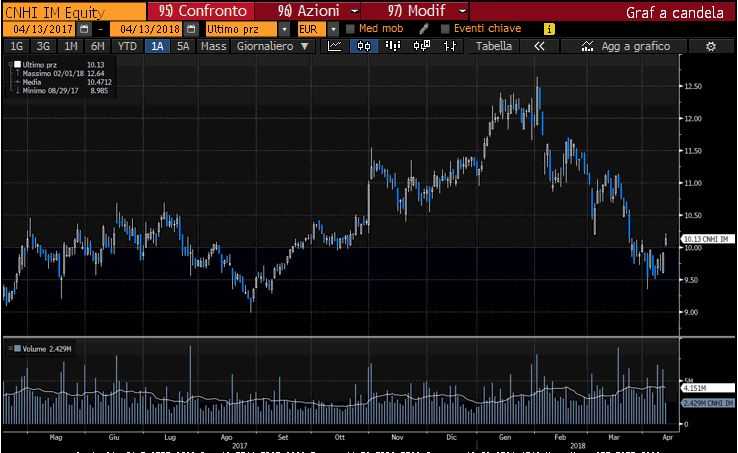Click the end date field 04/13/2018

point(148,29)
